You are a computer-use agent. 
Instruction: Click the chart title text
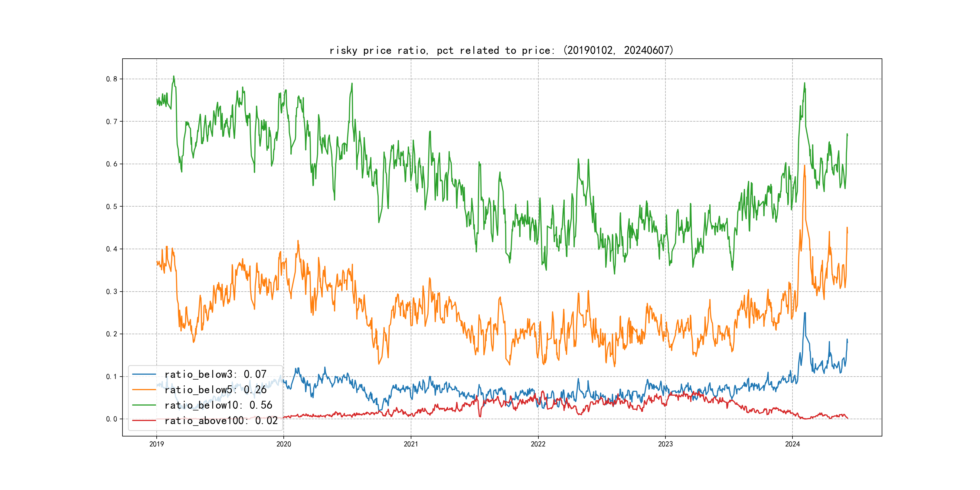[501, 50]
